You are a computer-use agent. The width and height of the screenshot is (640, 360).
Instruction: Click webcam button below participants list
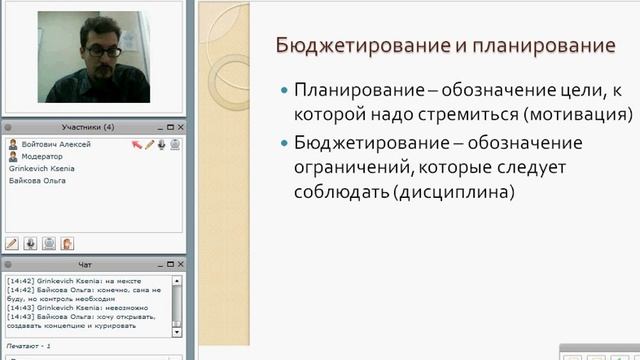tap(49, 244)
